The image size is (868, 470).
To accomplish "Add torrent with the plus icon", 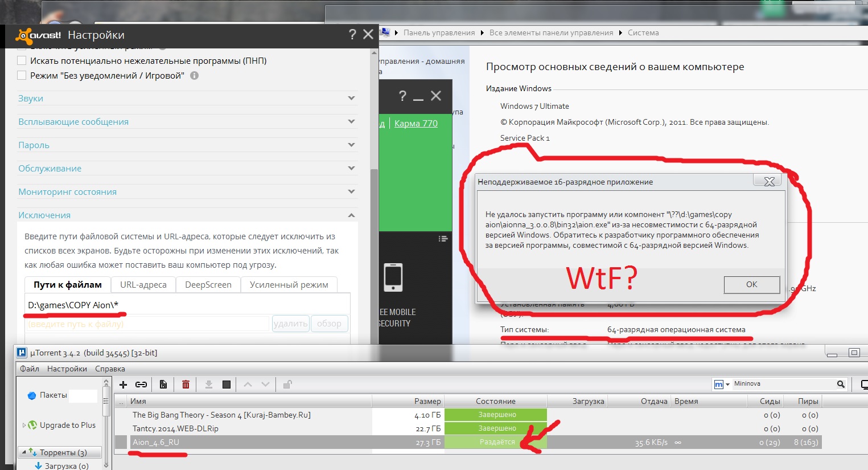I will [123, 385].
